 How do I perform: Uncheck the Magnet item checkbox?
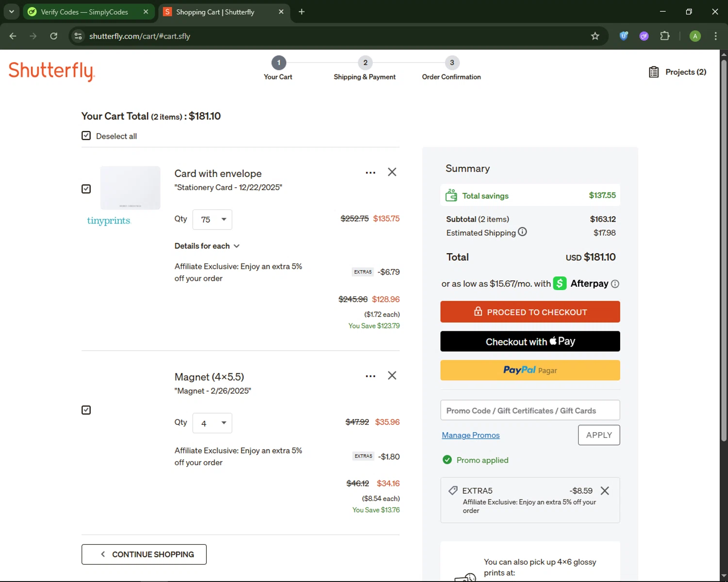86,410
